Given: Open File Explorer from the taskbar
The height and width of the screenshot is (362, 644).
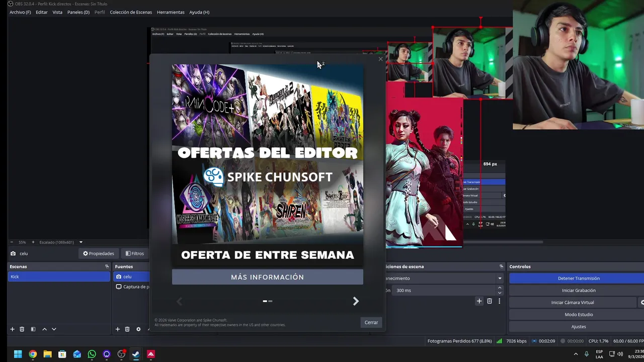Looking at the screenshot, I should pos(47,354).
